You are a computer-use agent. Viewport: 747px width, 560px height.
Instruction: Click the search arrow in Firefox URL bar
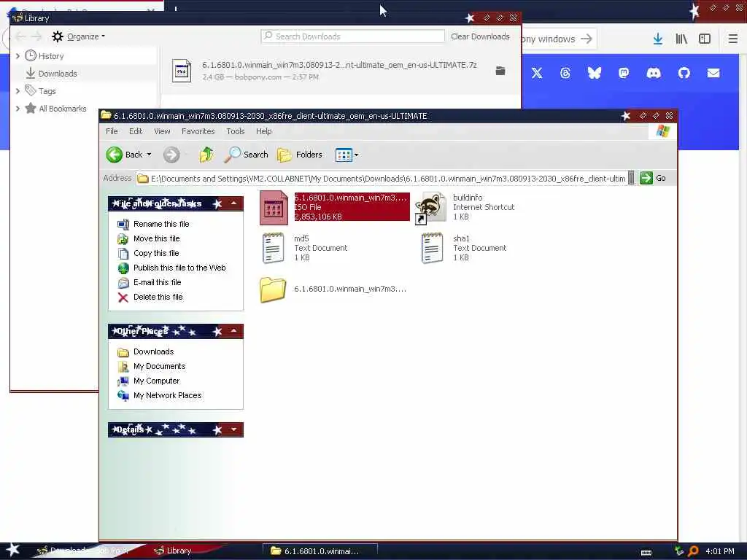587,39
